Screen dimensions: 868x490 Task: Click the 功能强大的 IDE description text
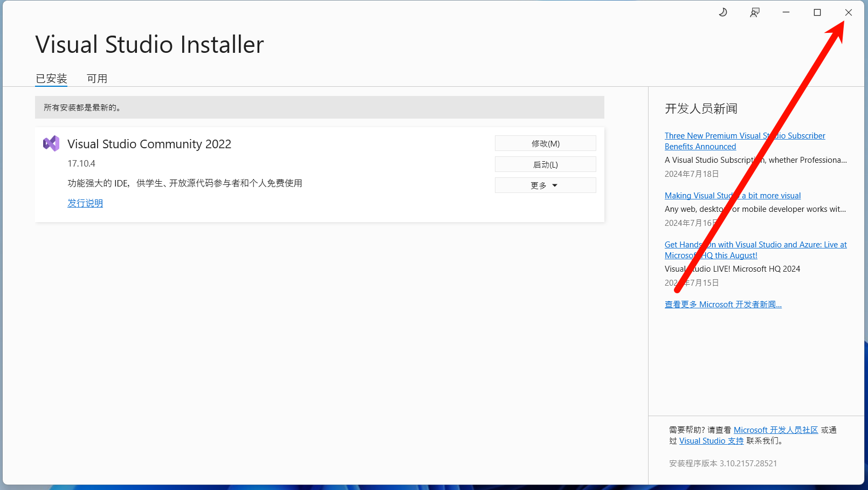point(185,183)
